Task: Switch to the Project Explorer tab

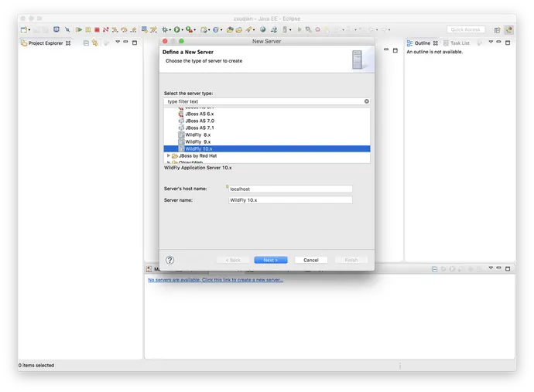Action: [x=46, y=43]
